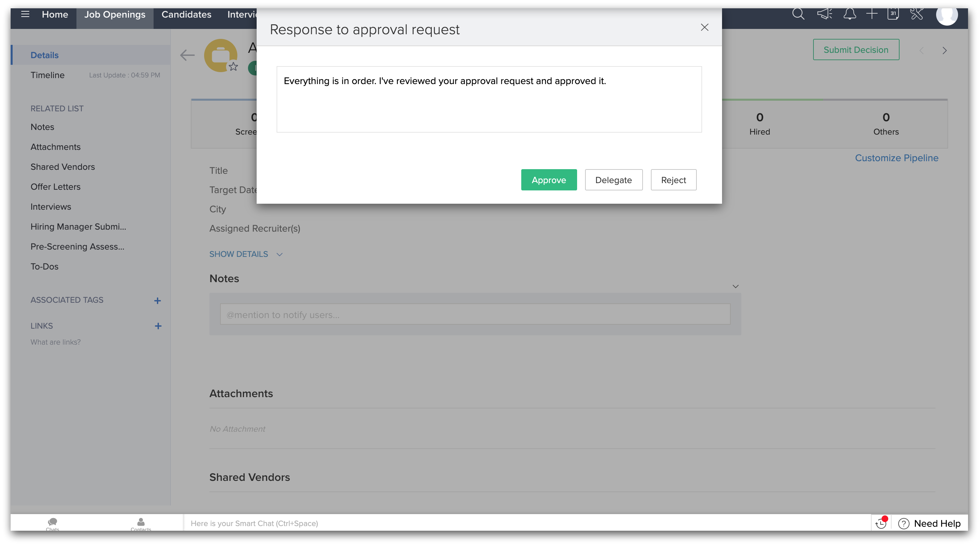980x545 pixels.
Task: Open the hamburger navigation menu
Action: point(25,14)
